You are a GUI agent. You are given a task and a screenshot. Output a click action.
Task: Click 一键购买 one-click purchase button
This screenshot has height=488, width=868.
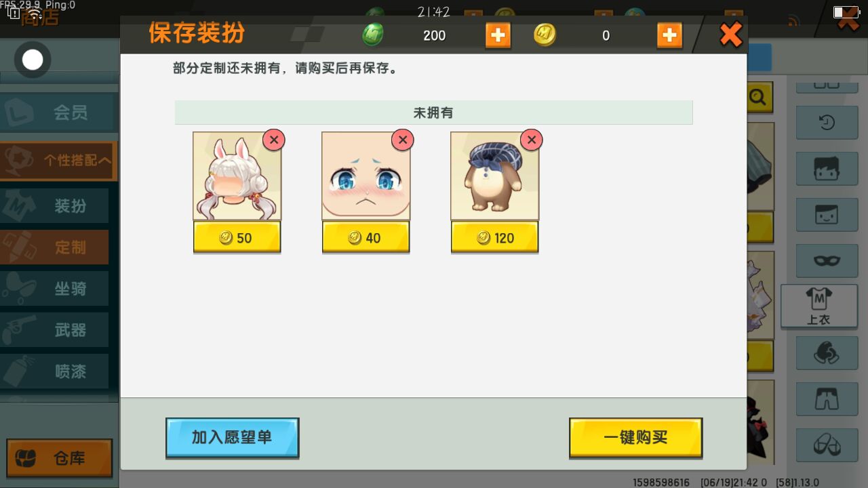(635, 438)
